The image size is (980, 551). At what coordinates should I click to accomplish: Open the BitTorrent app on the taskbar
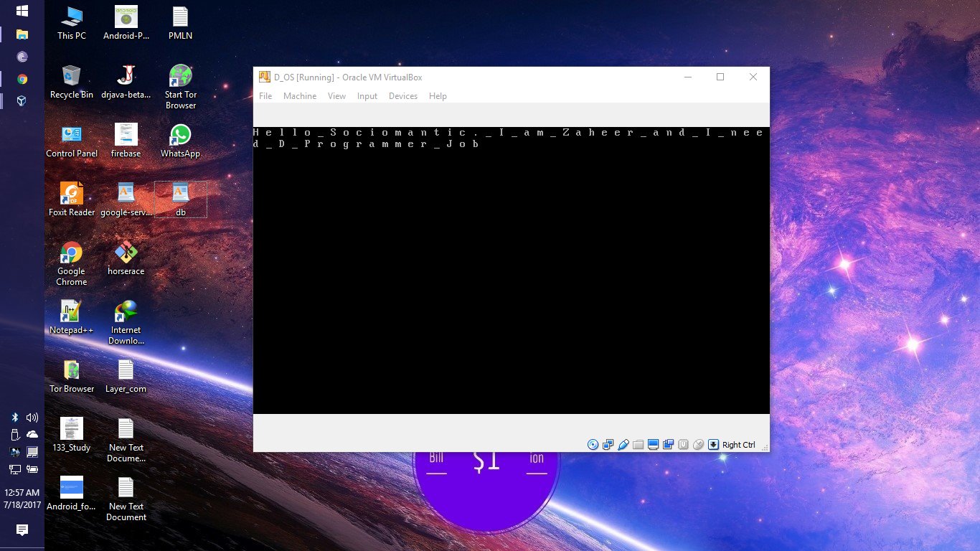pos(22,57)
